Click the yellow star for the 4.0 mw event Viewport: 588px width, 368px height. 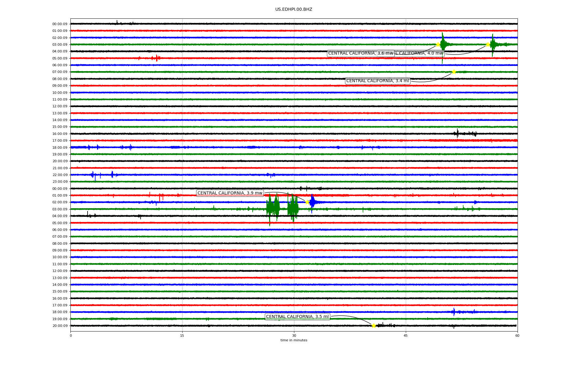click(x=488, y=44)
